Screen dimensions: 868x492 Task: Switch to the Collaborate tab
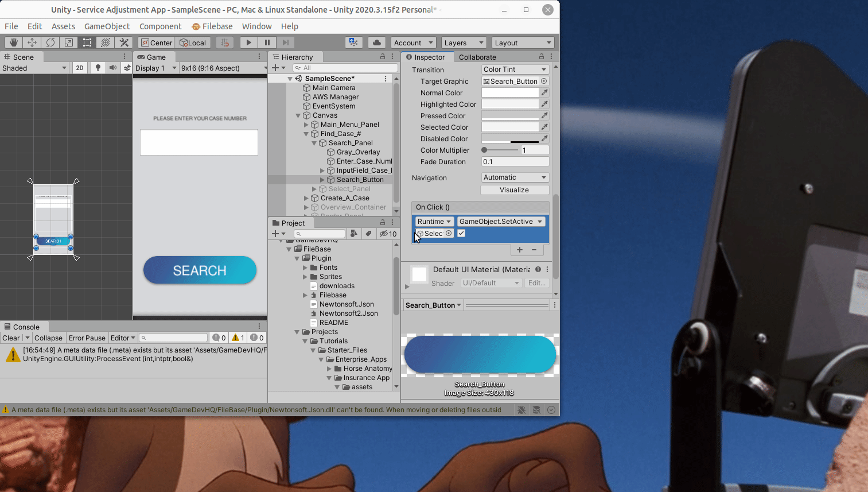477,57
